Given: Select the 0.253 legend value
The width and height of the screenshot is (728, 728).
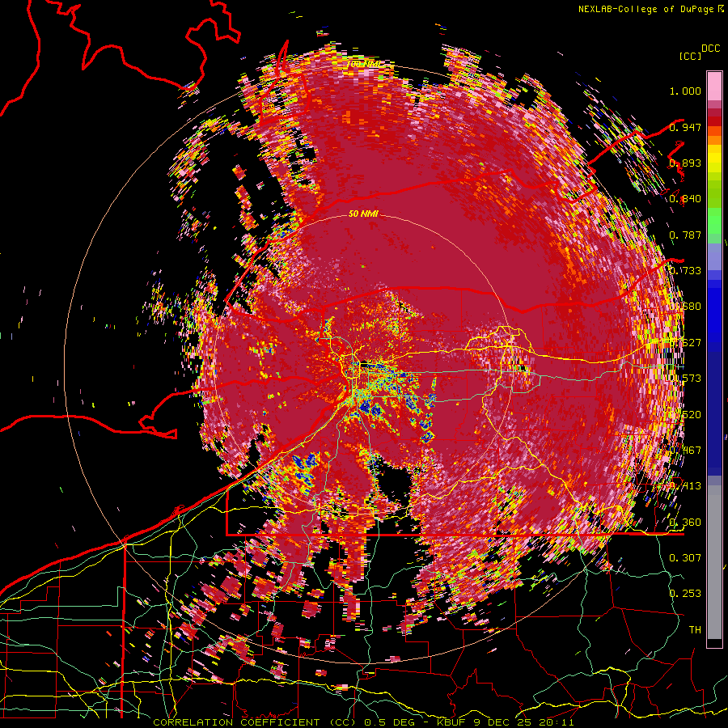Looking at the screenshot, I should [x=685, y=594].
